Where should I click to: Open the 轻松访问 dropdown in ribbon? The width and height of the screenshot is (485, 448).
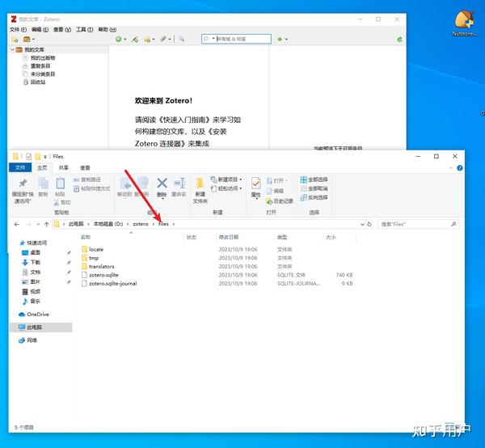[x=226, y=188]
